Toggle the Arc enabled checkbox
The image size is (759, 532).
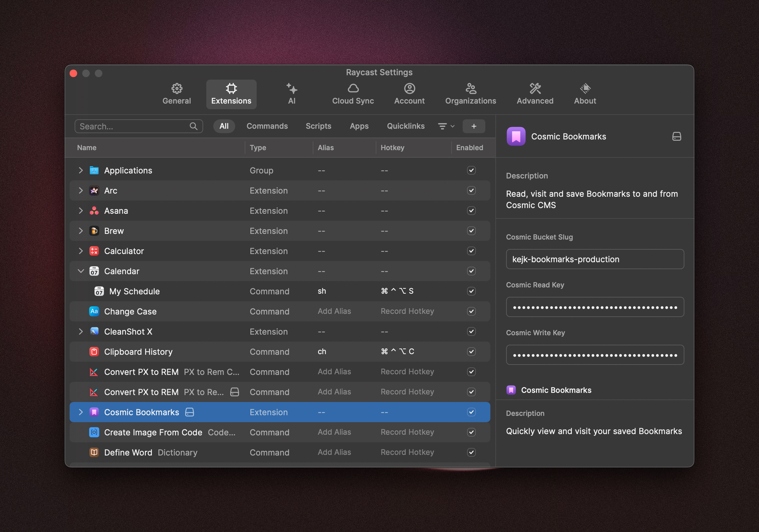coord(471,190)
